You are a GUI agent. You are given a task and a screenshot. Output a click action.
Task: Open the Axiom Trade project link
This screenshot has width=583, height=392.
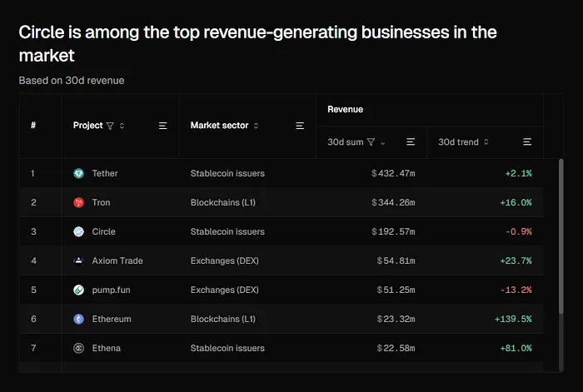[x=117, y=261]
